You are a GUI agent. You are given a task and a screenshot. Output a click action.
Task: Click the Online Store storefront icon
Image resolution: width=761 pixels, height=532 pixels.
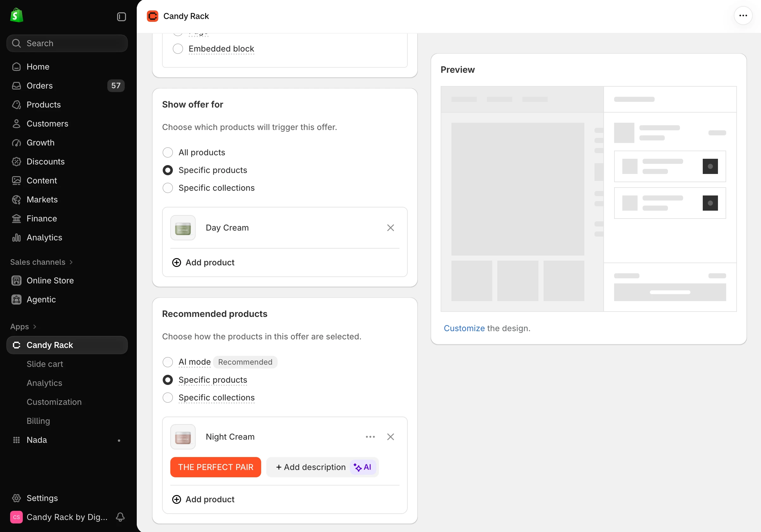[16, 281]
